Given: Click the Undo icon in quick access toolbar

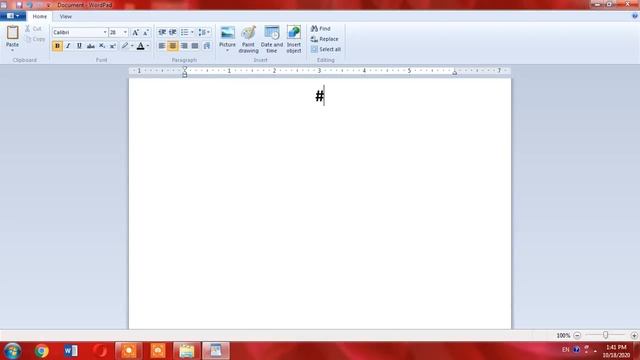Looking at the screenshot, I should coord(30,5).
